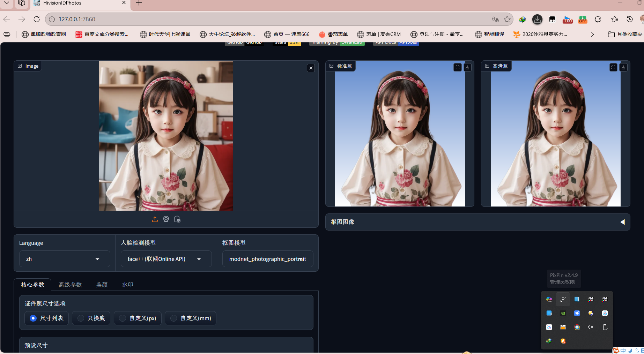
Task: Click the paste from clipboard icon
Action: click(177, 219)
